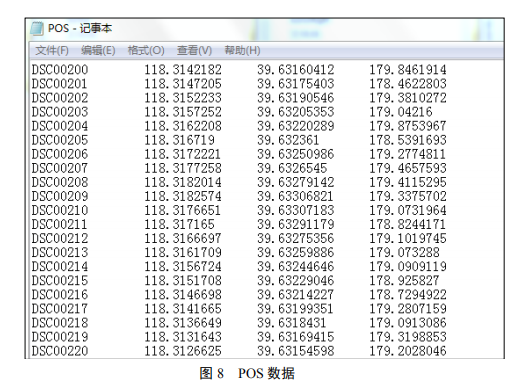517x387 pixels.
Task: Click the DSC00216 entry
Action: (x=60, y=295)
